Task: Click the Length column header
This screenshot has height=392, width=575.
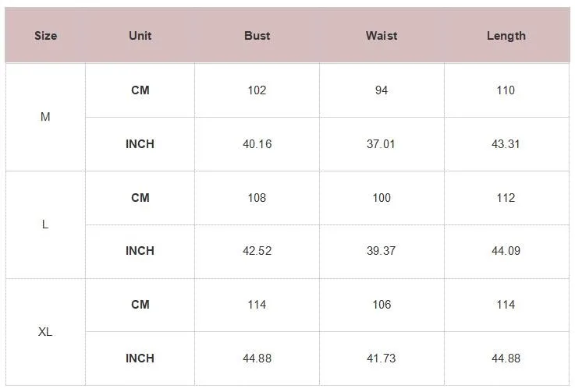Action: point(506,36)
